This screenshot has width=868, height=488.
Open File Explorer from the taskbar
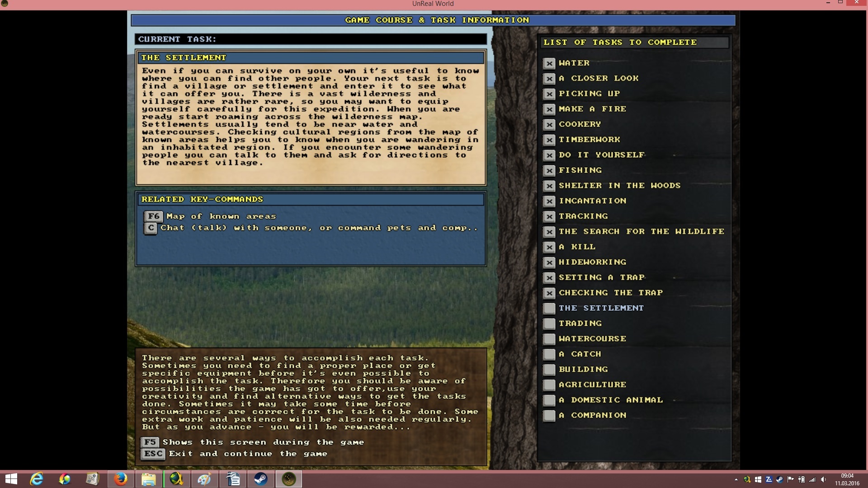[148, 479]
